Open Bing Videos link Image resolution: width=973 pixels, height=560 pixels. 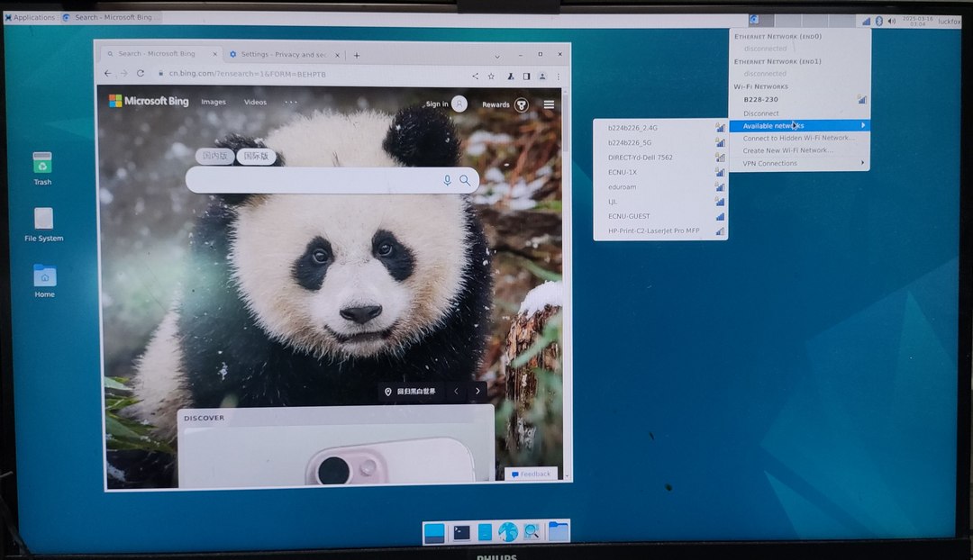(x=255, y=103)
